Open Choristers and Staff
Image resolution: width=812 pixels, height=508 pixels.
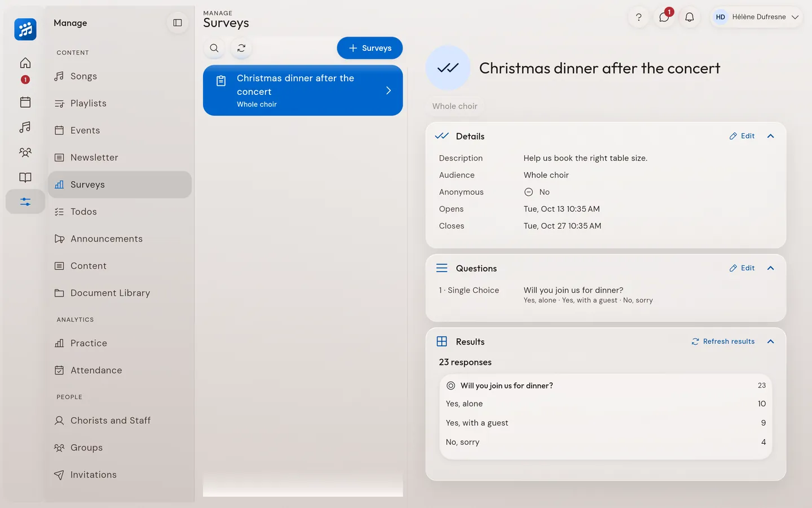(x=120, y=421)
